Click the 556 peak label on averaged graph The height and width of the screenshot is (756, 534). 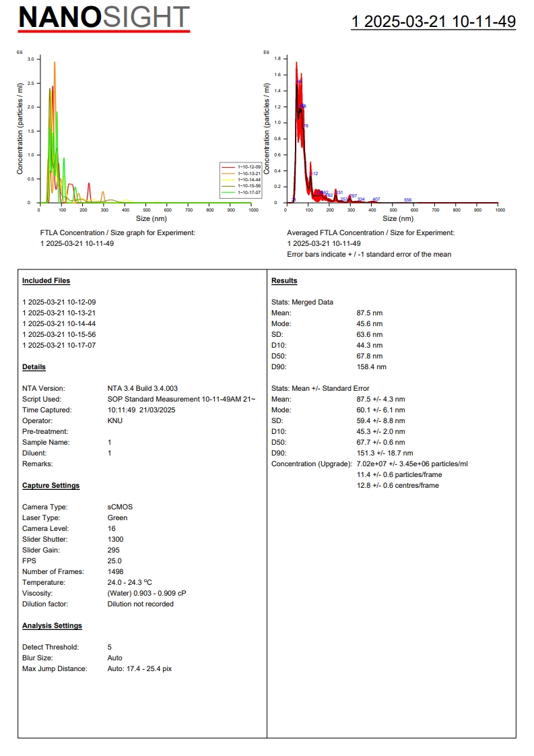coord(407,199)
